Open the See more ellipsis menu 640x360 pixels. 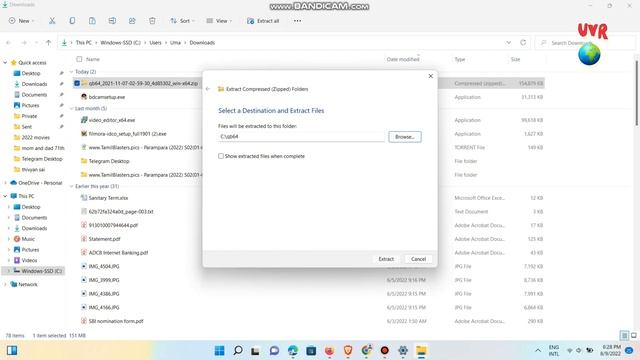point(297,21)
